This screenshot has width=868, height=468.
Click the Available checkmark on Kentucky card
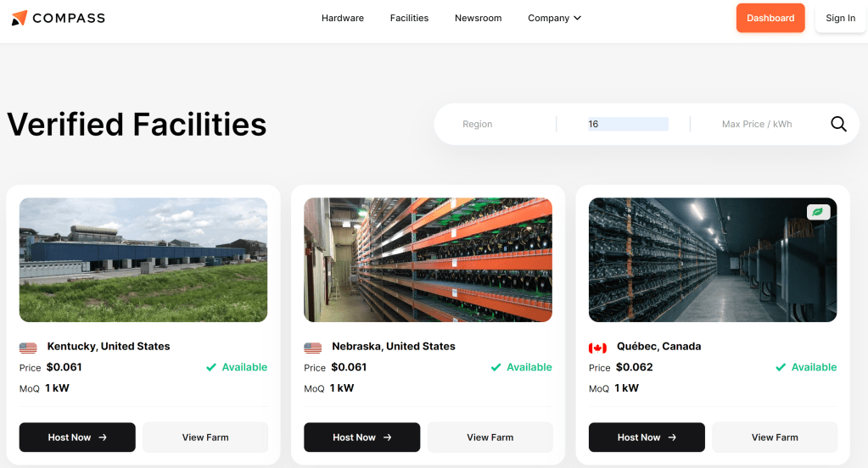click(x=211, y=367)
